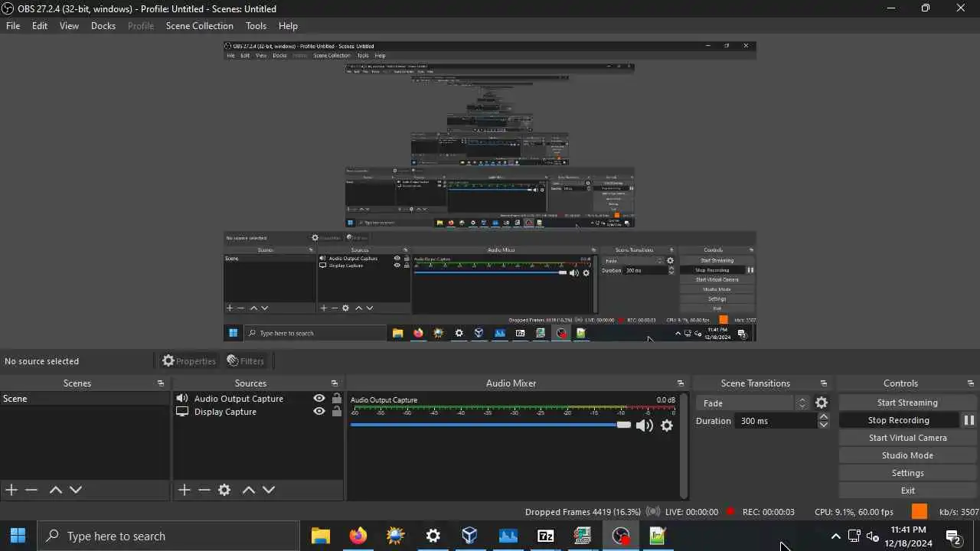This screenshot has width=980, height=551.
Task: Open source Filters button above docks
Action: (x=245, y=361)
